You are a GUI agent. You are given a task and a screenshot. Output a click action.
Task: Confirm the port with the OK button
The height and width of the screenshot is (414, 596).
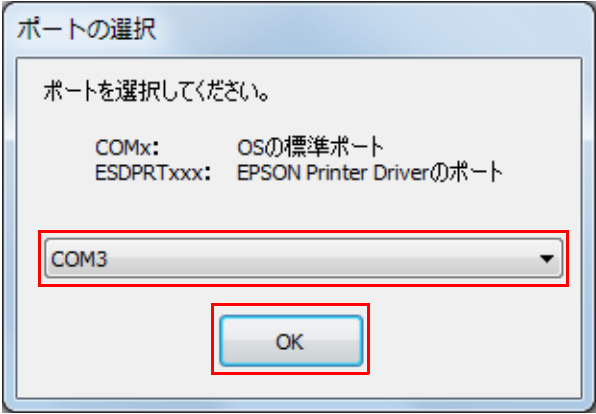291,341
